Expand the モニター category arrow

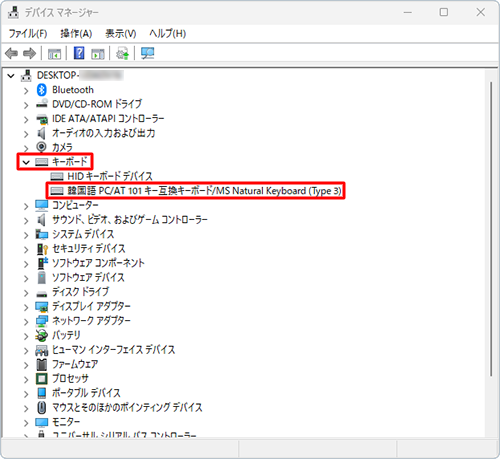click(x=26, y=423)
